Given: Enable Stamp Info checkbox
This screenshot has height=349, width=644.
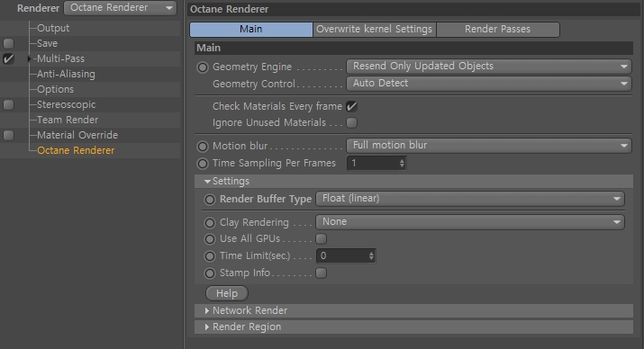Looking at the screenshot, I should 322,273.
